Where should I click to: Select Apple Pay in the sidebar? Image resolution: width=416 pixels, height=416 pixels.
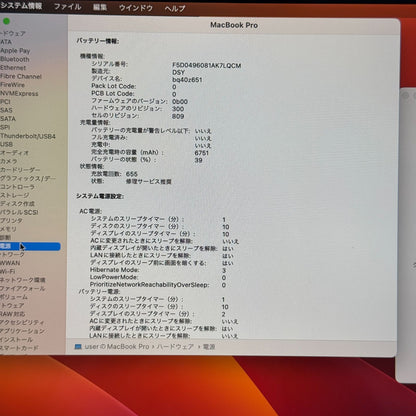(x=15, y=51)
